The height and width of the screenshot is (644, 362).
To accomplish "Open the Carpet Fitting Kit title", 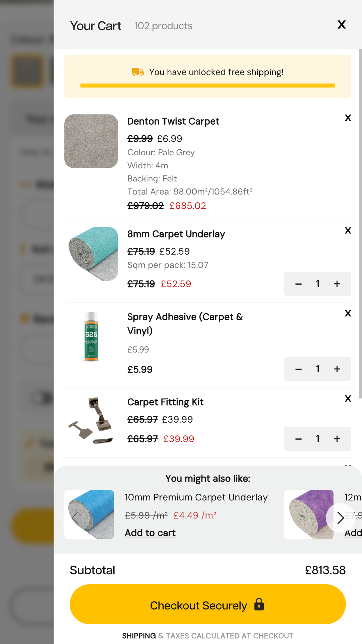I will 165,402.
